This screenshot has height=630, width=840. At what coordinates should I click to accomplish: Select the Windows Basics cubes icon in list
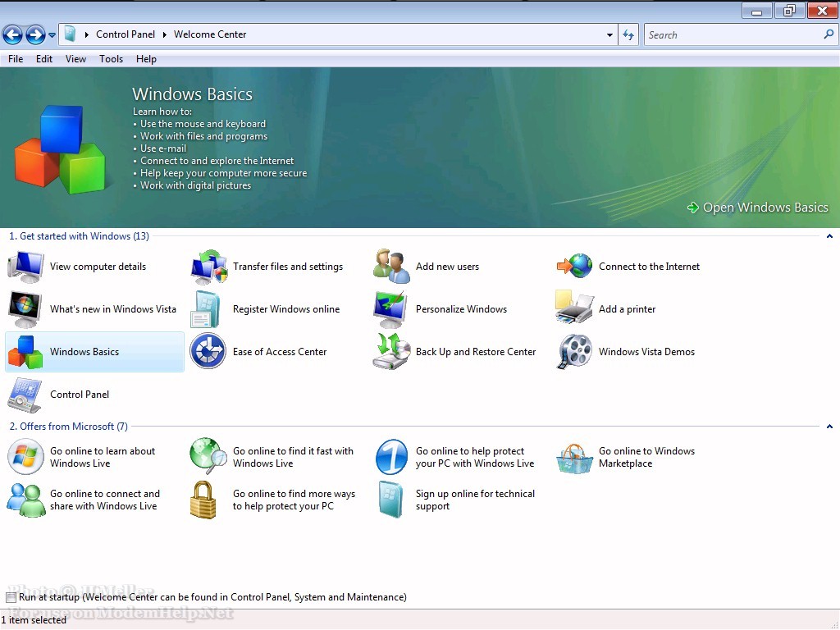coord(25,352)
